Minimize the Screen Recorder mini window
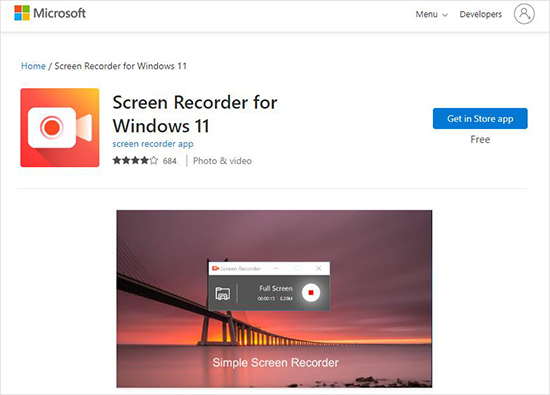550x395 pixels. coord(276,268)
